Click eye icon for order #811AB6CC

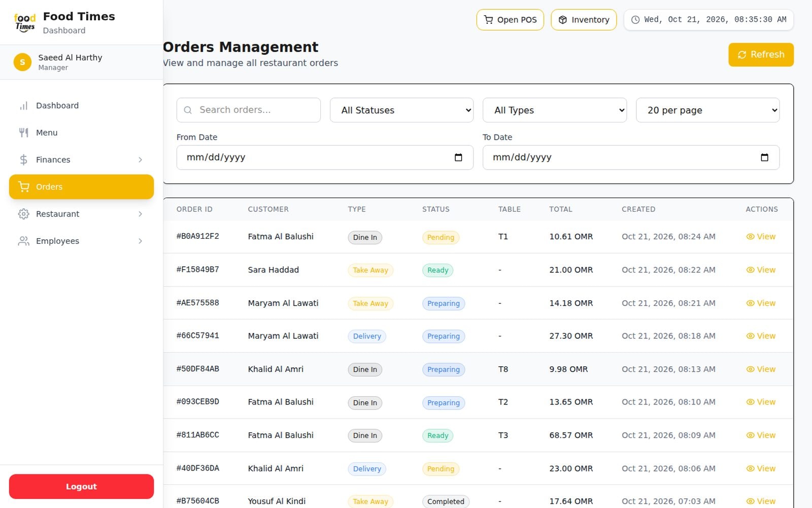[750, 435]
